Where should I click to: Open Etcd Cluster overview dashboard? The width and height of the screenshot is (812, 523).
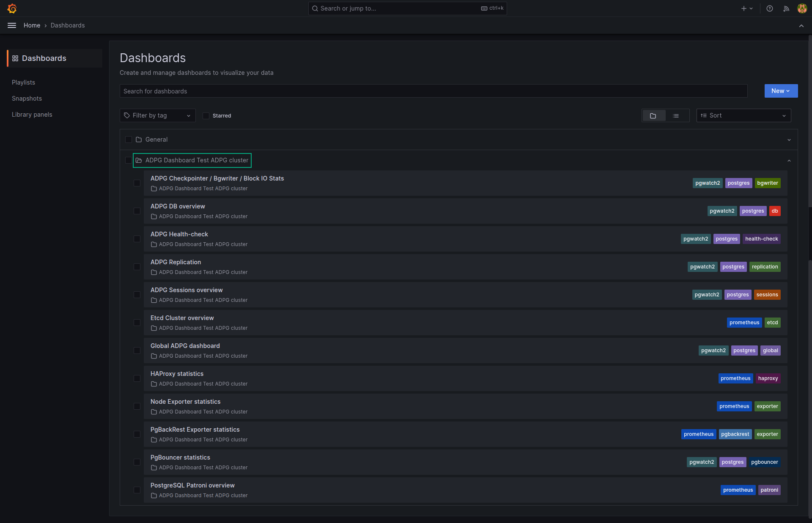click(182, 318)
